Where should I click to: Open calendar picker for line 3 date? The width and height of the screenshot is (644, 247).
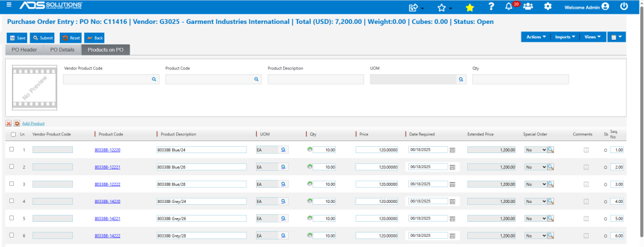click(452, 185)
